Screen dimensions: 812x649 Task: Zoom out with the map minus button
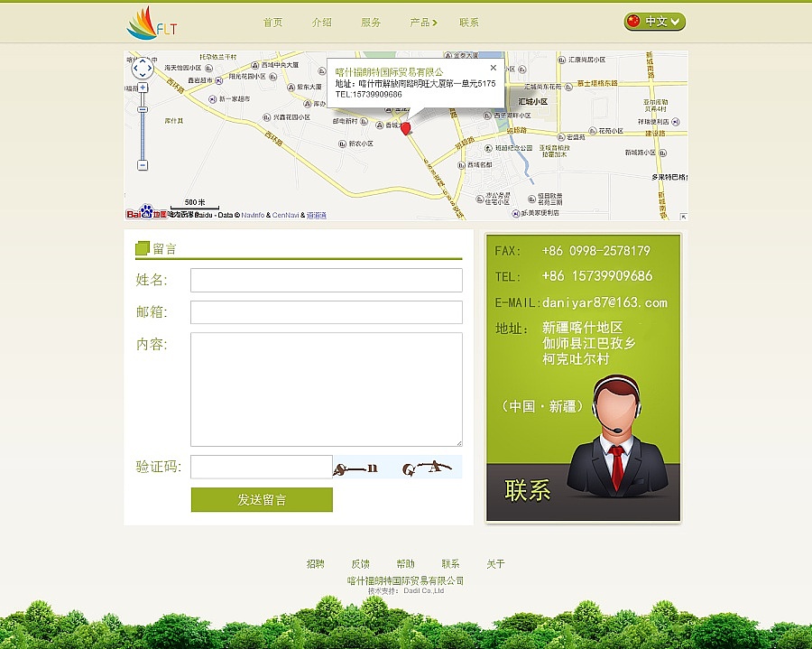pos(143,165)
